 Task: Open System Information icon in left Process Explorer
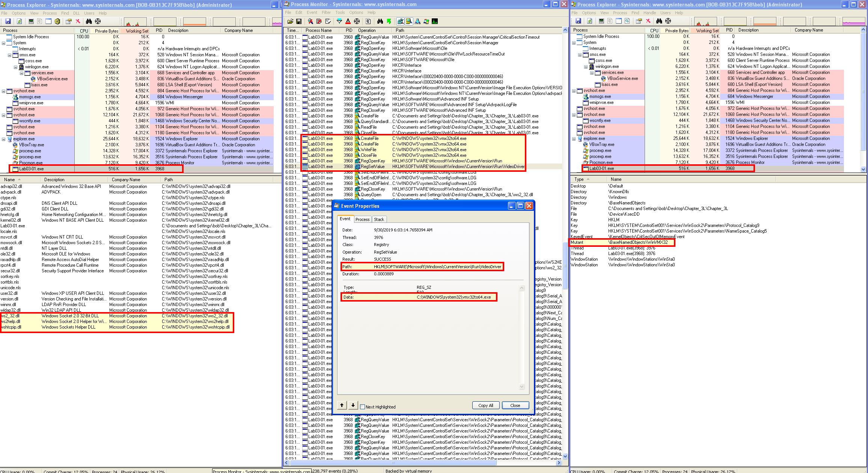click(31, 21)
